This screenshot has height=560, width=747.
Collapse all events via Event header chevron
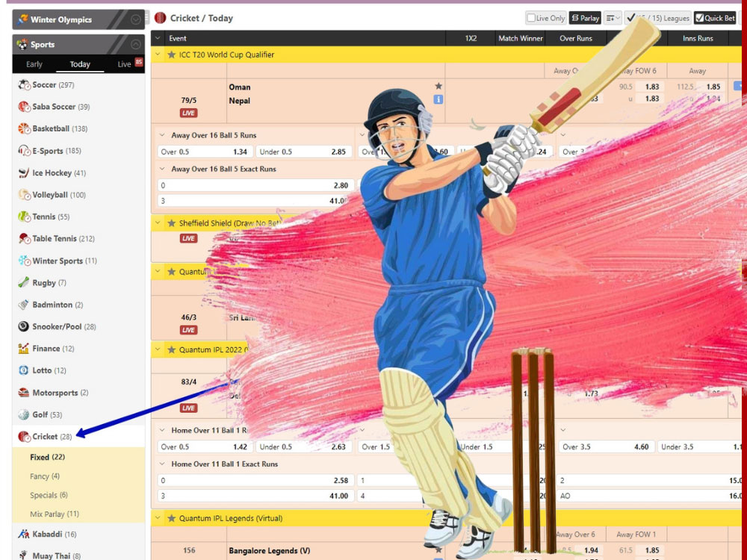(x=158, y=38)
